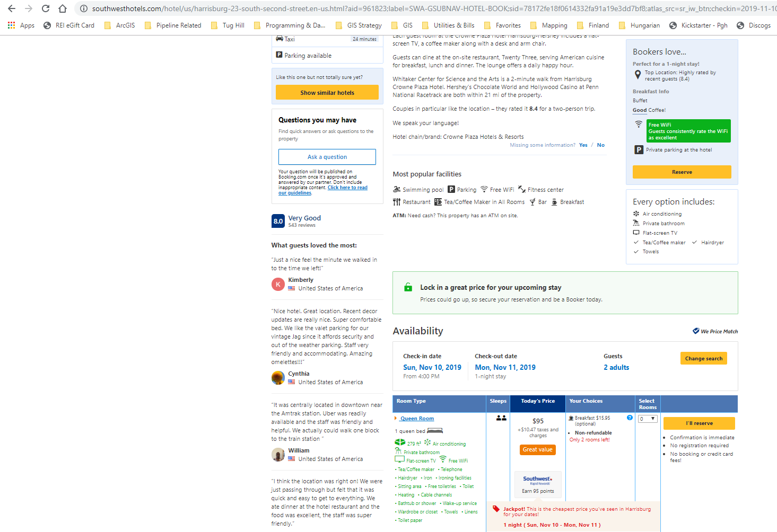This screenshot has width=777, height=532.
Task: Click the Ask a question button
Action: click(327, 157)
